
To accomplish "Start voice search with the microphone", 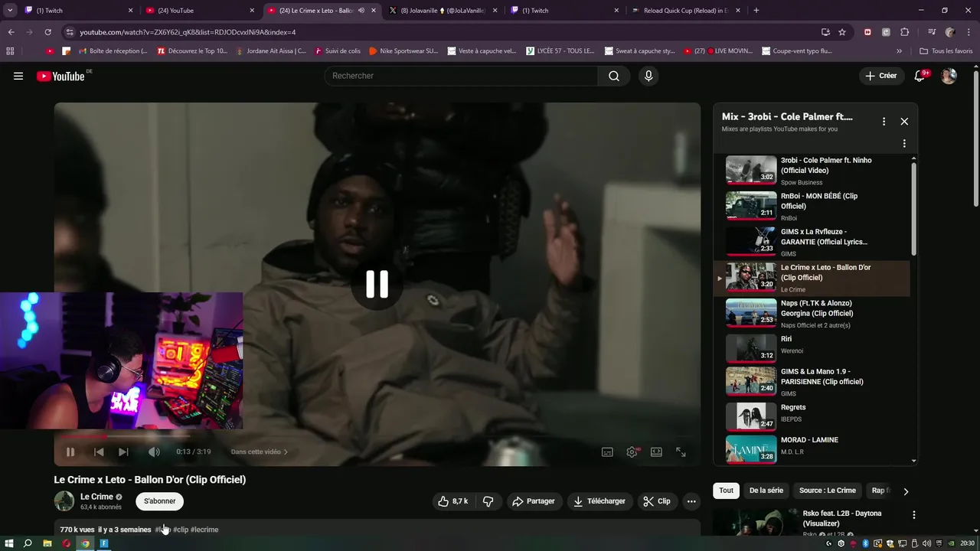I will 648,76.
